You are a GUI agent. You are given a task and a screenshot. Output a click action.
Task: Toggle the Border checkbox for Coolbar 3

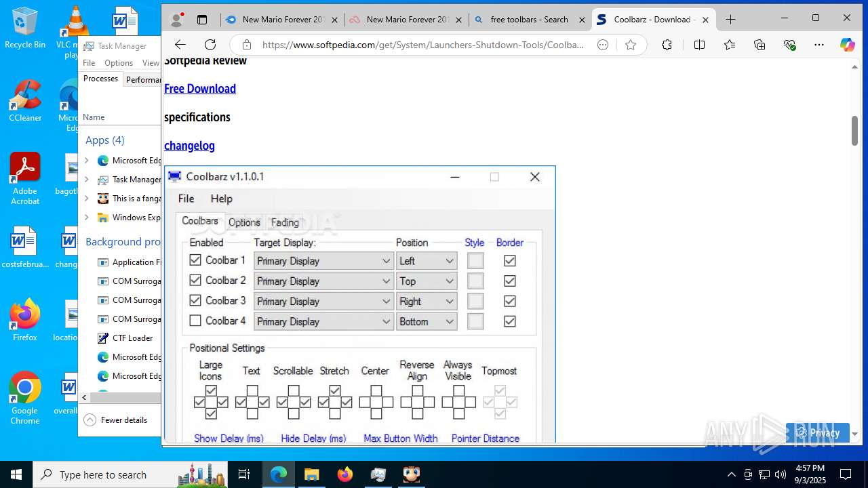510,301
